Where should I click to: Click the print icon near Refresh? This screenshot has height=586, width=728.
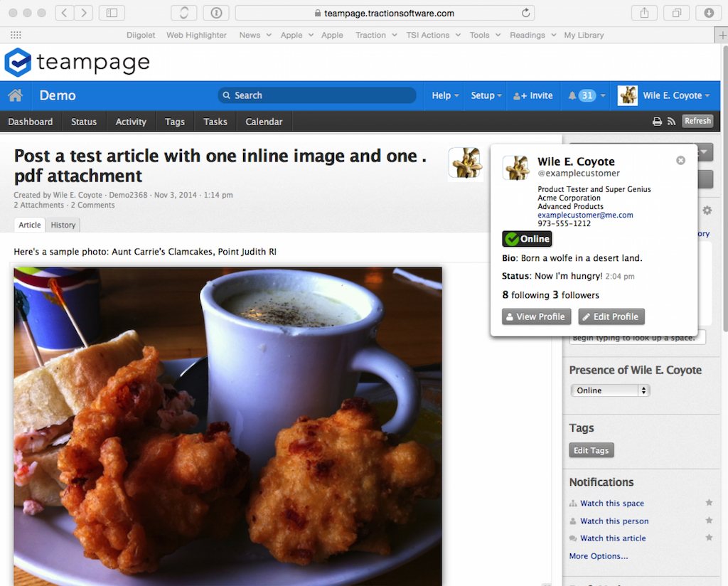[658, 122]
